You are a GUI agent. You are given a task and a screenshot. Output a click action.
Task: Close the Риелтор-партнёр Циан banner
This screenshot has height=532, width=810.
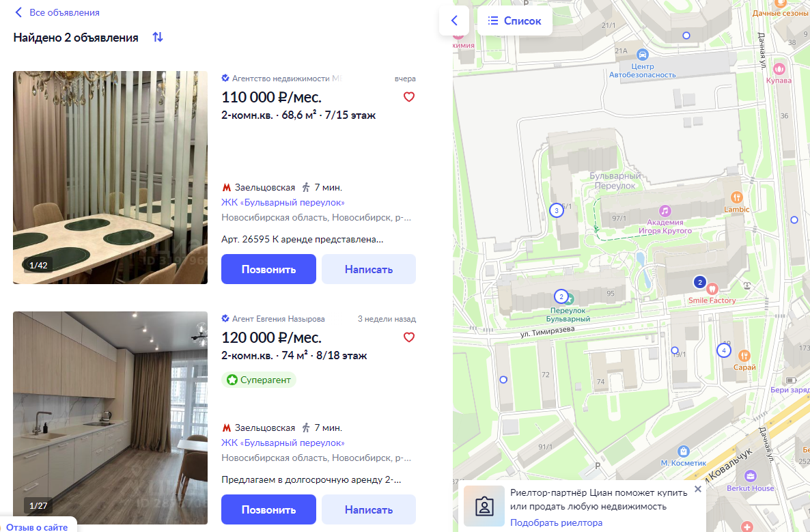click(697, 488)
